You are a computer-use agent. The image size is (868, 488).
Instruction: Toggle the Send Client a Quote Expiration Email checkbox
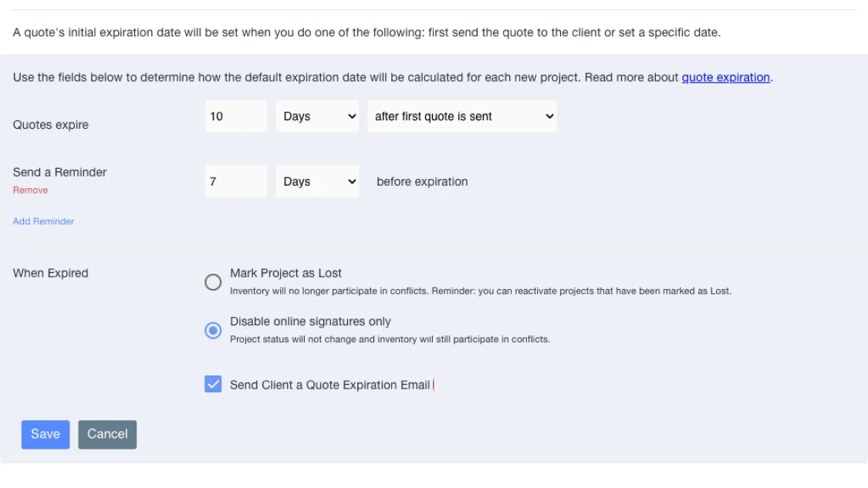[213, 384]
